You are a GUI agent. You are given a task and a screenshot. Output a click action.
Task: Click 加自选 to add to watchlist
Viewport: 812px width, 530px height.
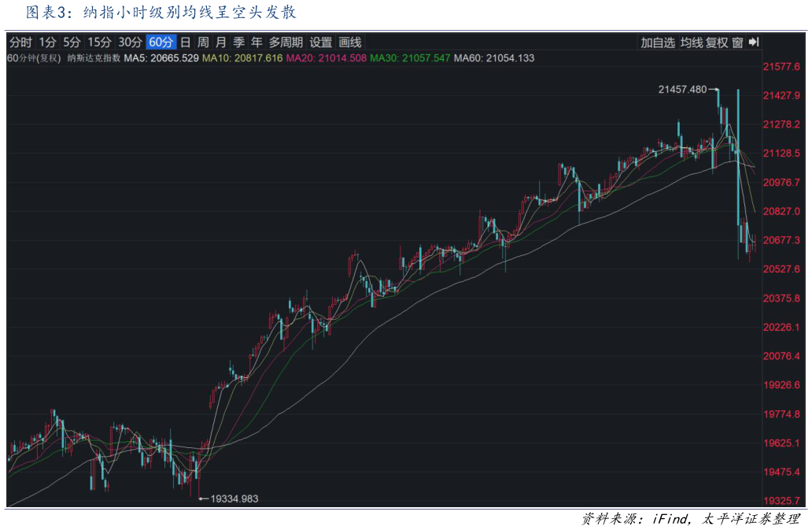click(658, 43)
